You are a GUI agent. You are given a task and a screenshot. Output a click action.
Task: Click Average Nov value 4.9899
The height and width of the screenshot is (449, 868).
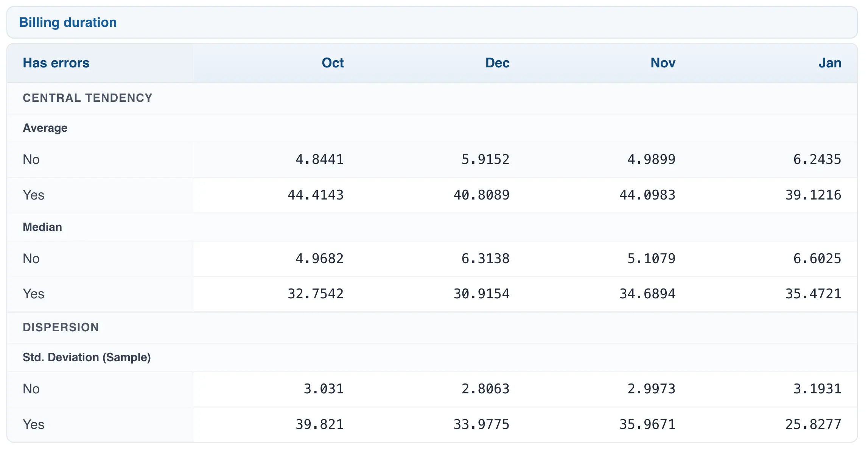pyautogui.click(x=652, y=159)
